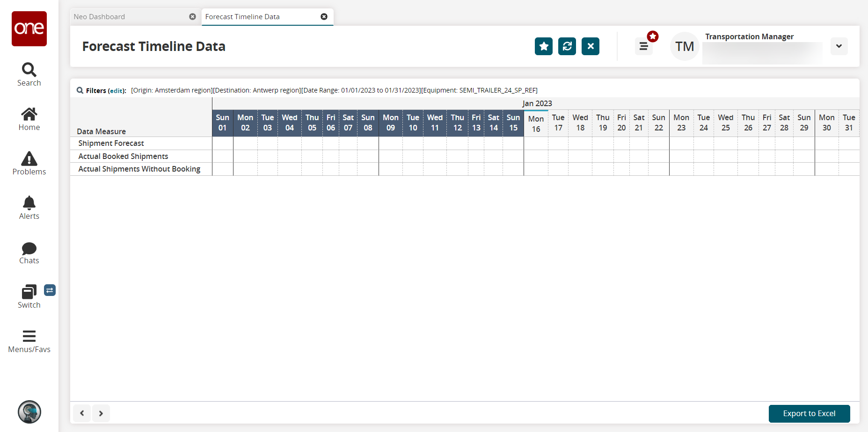Screen dimensions: 868x432
Task: Go to the next timeline page arrow
Action: pyautogui.click(x=101, y=413)
